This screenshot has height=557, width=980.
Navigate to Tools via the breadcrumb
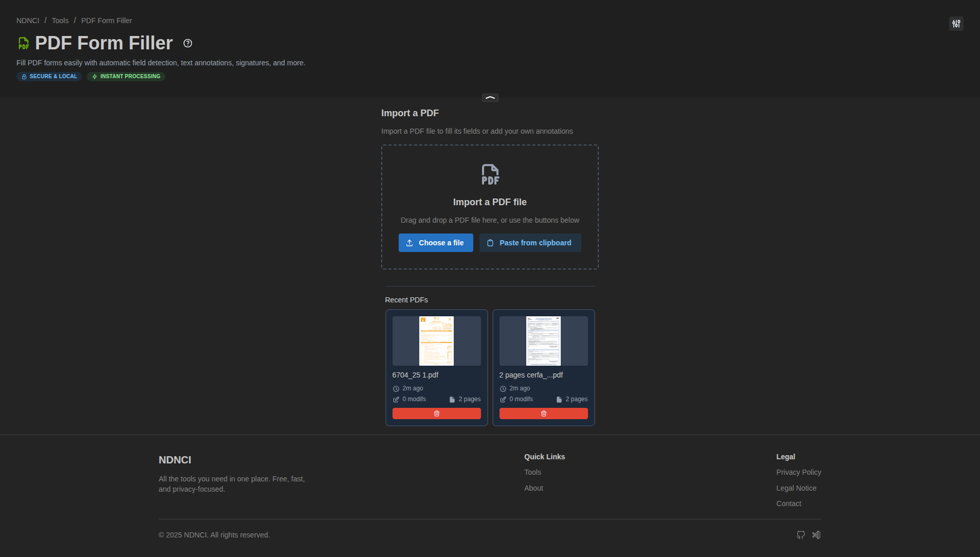pyautogui.click(x=60, y=21)
